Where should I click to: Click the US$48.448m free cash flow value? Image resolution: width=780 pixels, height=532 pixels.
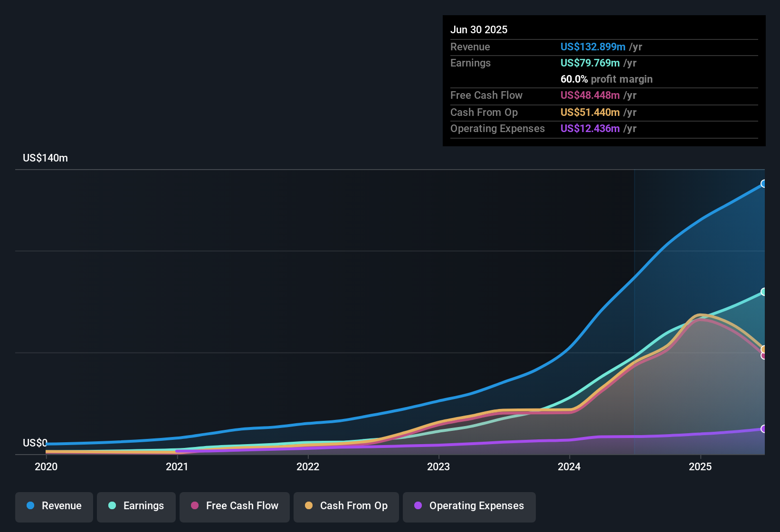(590, 95)
